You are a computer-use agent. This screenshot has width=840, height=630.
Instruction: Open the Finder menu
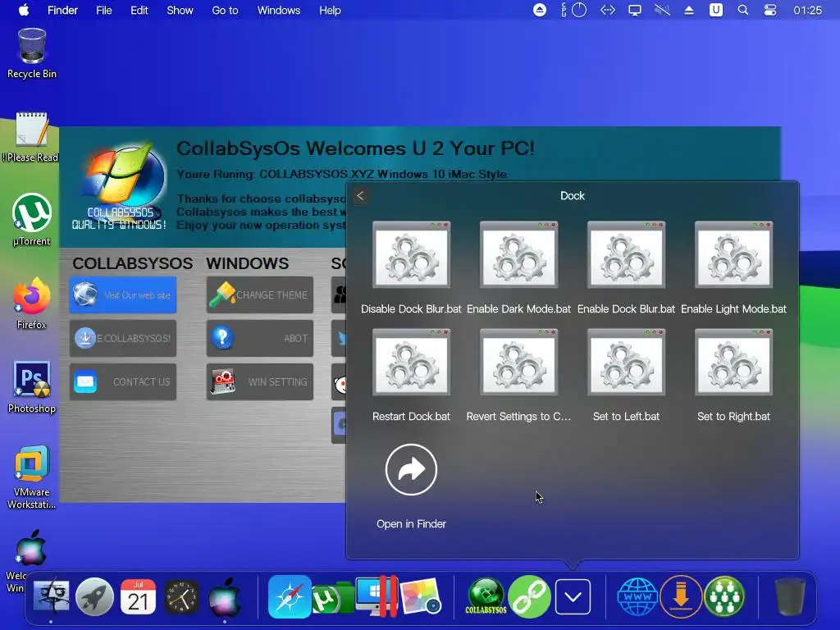coord(62,10)
